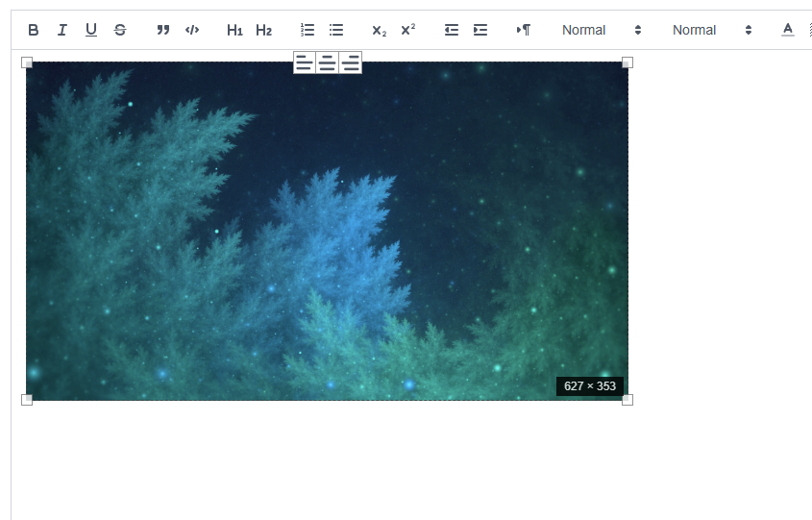Create a bulleted list
Viewport: 812px width, 520px height.
pyautogui.click(x=336, y=30)
